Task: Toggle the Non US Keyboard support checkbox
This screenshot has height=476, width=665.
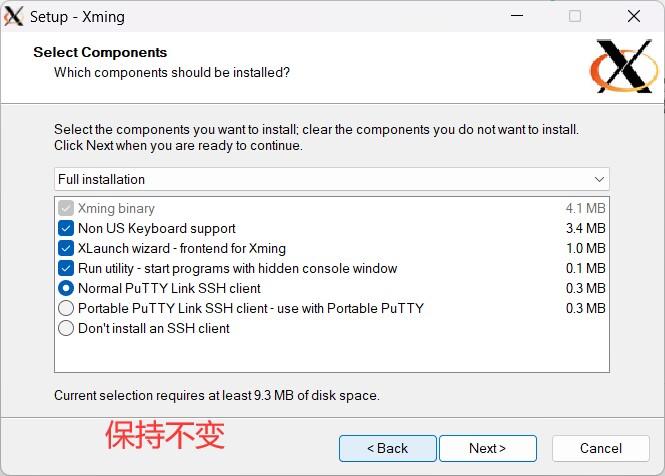Action: 66,228
